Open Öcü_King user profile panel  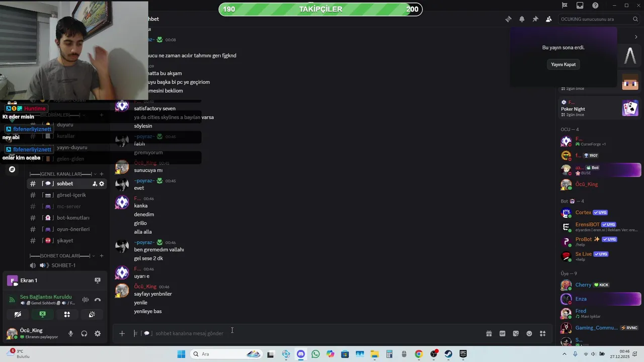click(33, 333)
